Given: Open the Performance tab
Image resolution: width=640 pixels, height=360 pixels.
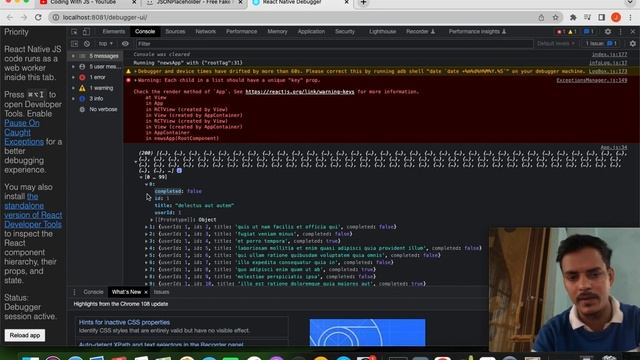Looking at the screenshot, I should (x=242, y=31).
